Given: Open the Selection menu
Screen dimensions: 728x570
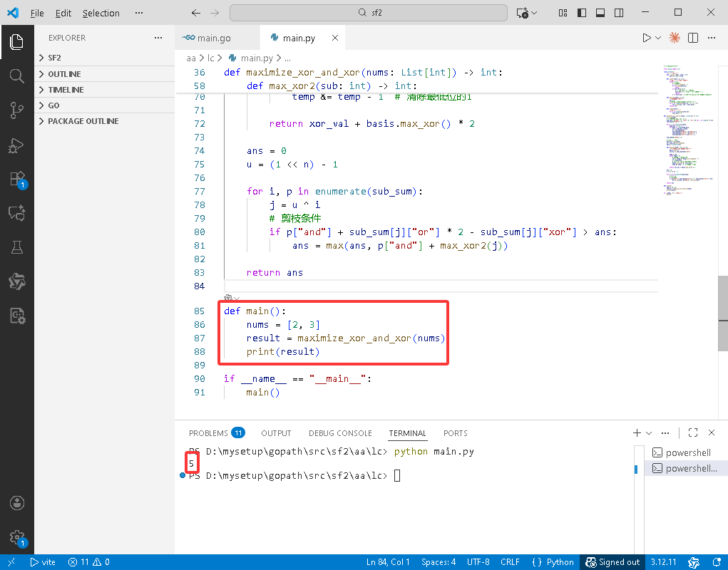Looking at the screenshot, I should (101, 13).
